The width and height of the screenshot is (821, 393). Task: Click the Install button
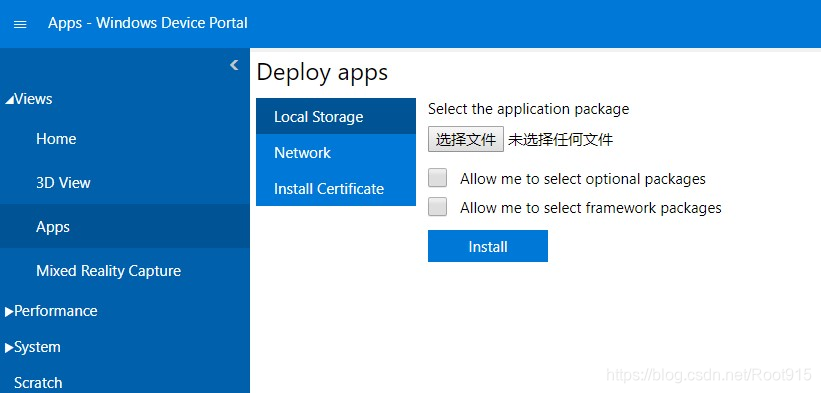click(x=487, y=246)
